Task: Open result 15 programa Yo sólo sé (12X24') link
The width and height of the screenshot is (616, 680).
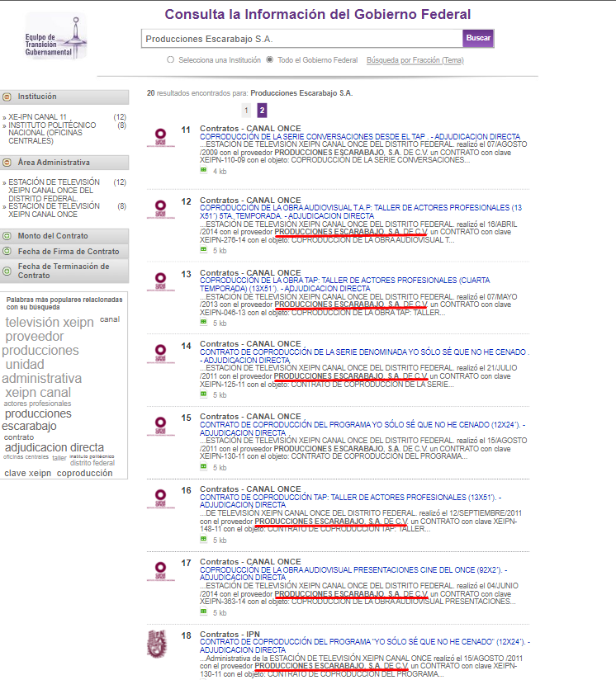Action: click(x=362, y=429)
